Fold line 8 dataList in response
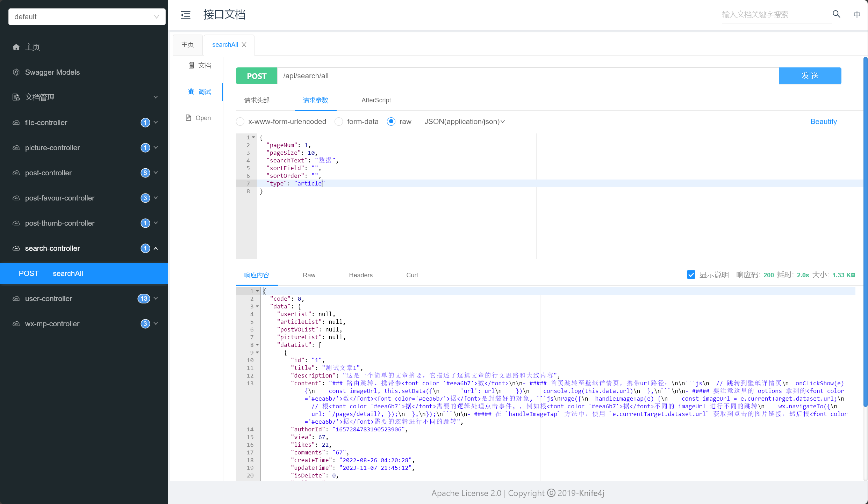The width and height of the screenshot is (868, 504). coord(257,345)
